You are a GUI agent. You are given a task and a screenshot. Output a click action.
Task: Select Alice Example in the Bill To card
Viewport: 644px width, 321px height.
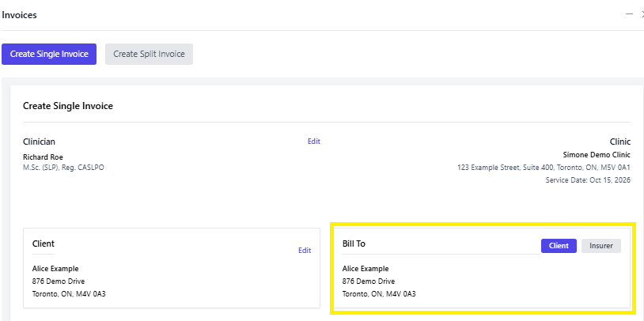(x=366, y=269)
